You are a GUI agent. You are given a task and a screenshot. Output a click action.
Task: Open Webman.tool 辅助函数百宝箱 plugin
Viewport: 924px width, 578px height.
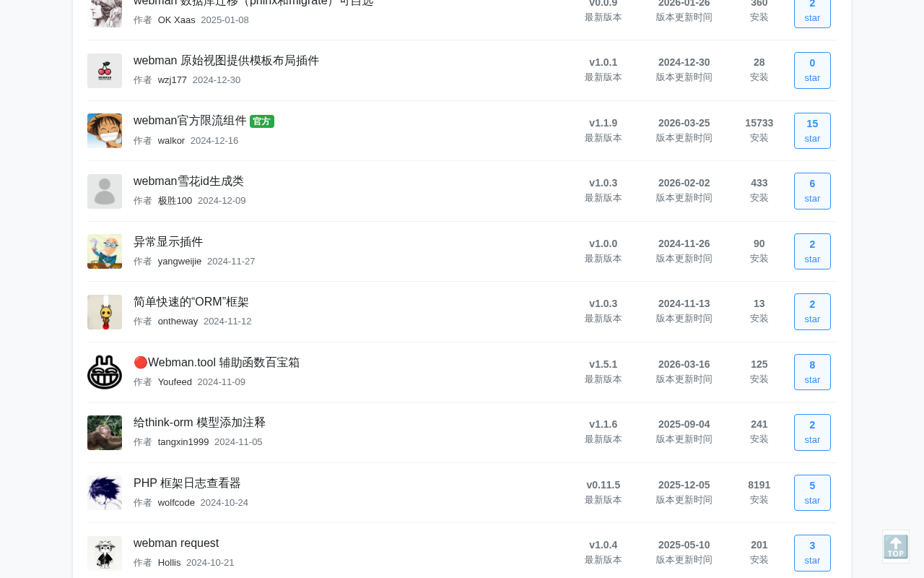(217, 363)
